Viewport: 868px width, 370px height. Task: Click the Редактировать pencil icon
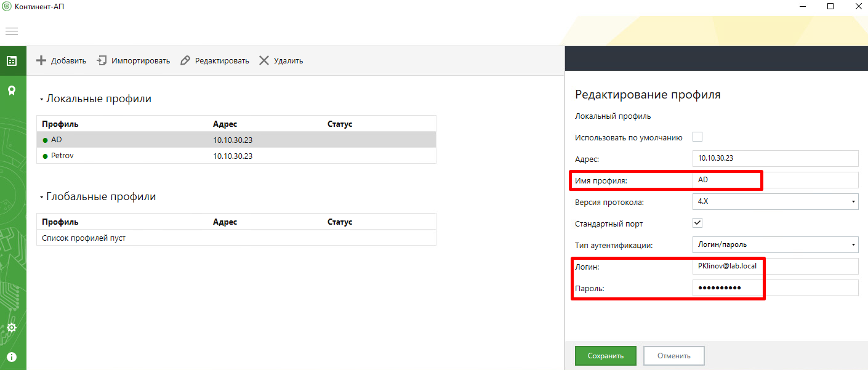185,60
